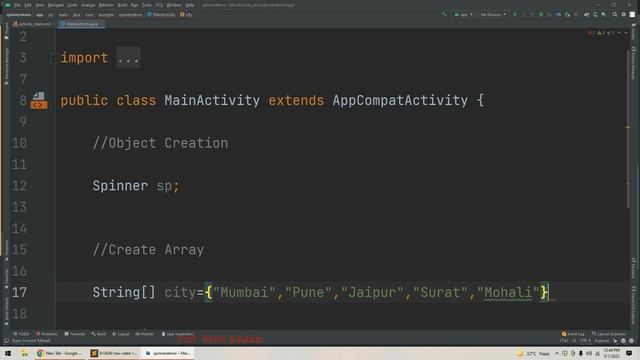The width and height of the screenshot is (640, 360).
Task: Open the Build menu
Action: (x=122, y=5)
